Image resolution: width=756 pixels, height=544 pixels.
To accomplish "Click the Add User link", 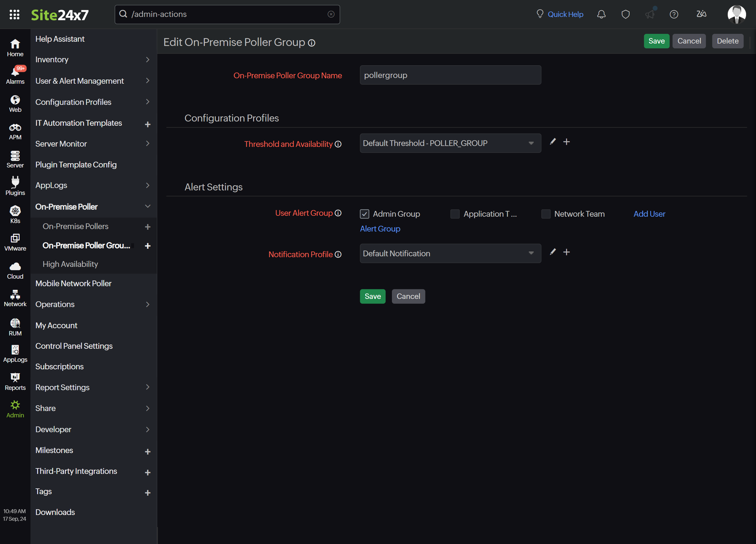I will (x=649, y=214).
